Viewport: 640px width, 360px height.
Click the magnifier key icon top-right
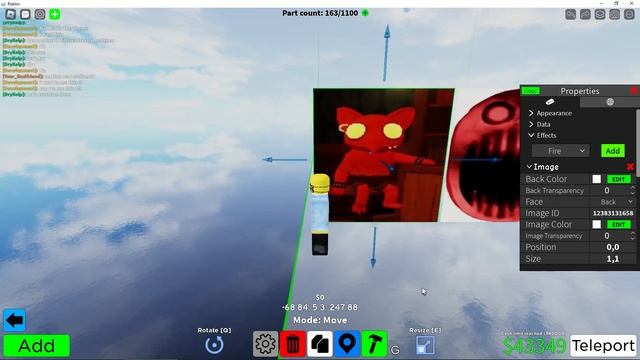pos(571,14)
